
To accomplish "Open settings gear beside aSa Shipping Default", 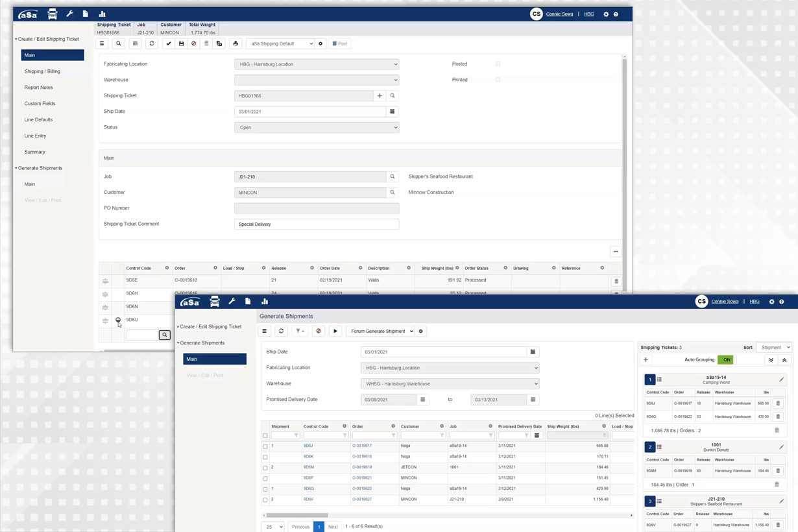I will [x=320, y=43].
